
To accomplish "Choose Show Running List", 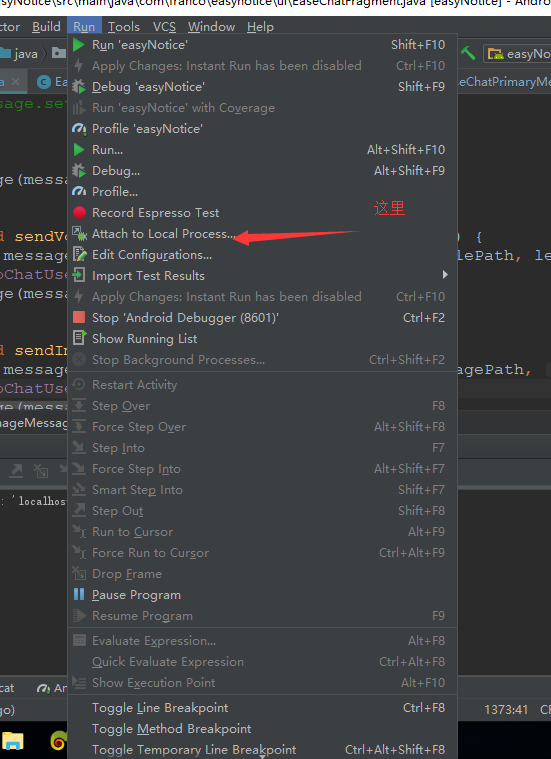I will 262,339.
